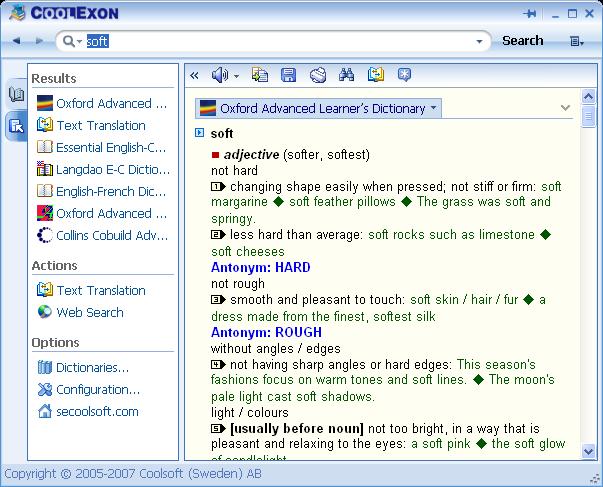Click the 'Antonym: HARD' link

[x=260, y=267]
